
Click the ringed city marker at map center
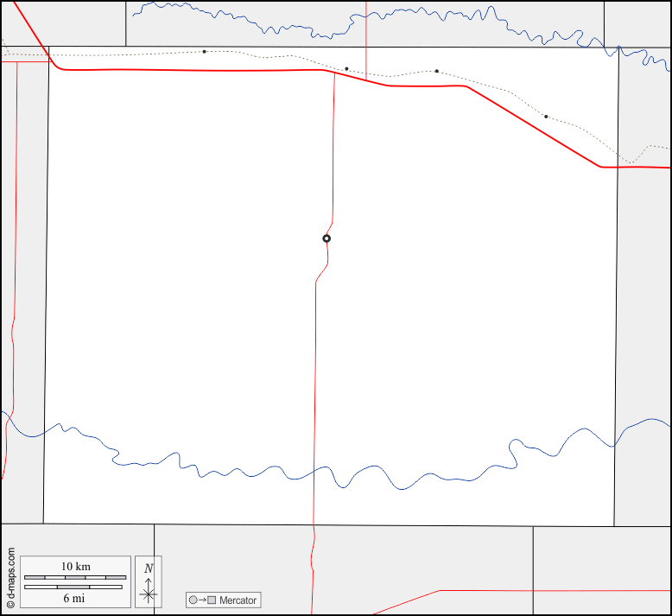point(326,238)
